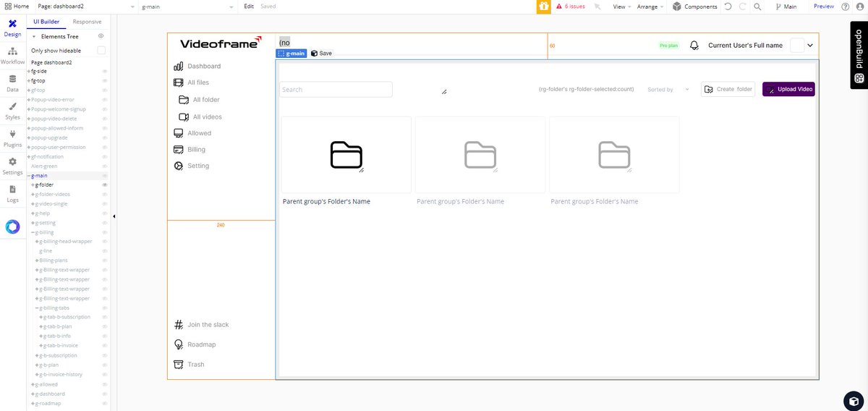Open the Edit menu
The height and width of the screenshot is (411, 868).
click(x=249, y=7)
